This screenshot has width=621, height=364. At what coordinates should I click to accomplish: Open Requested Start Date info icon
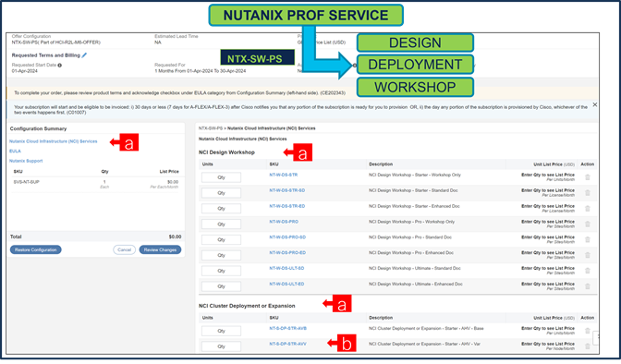pos(60,66)
